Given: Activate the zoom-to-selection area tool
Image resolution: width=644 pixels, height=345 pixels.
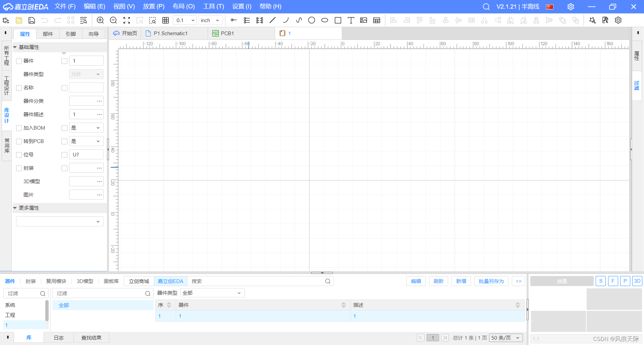Looking at the screenshot, I should pos(153,20).
